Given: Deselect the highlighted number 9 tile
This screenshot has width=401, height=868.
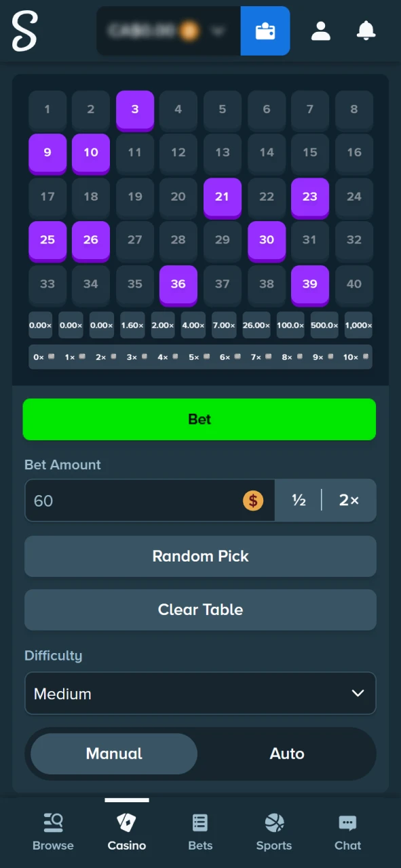Looking at the screenshot, I should (47, 153).
